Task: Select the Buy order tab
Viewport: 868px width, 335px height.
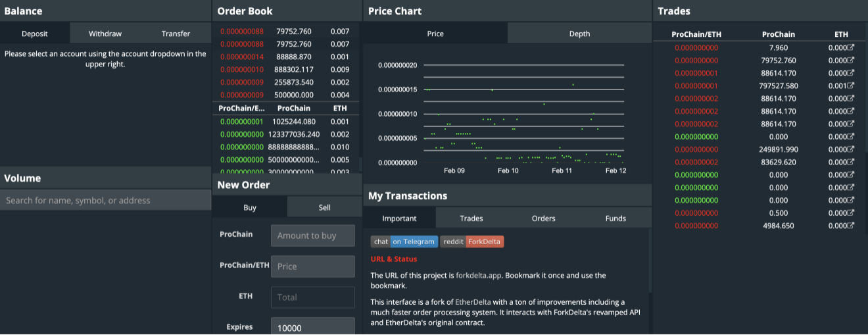Action: pyautogui.click(x=250, y=207)
